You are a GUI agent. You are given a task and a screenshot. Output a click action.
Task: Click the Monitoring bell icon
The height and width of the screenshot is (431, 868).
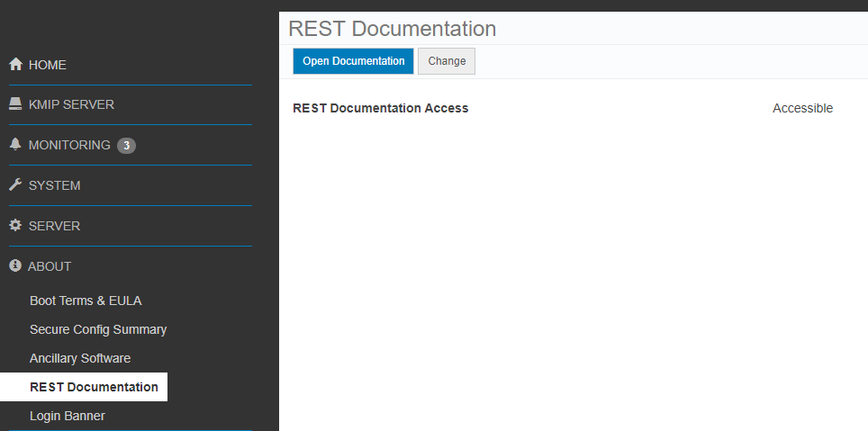pyautogui.click(x=15, y=145)
